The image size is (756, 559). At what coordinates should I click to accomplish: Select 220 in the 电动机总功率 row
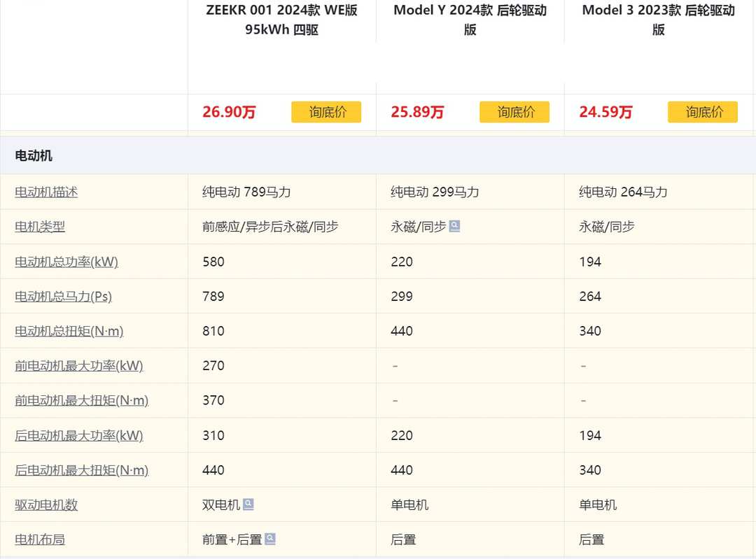402,262
